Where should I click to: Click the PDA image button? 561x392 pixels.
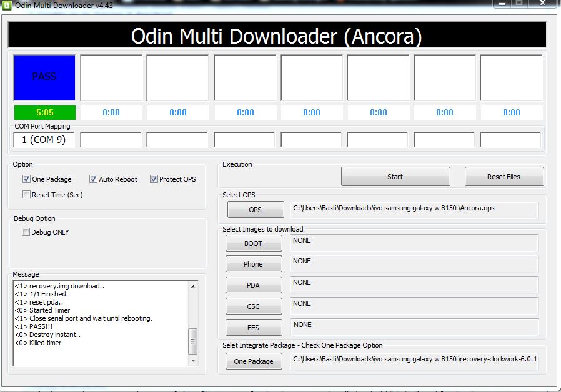tap(254, 285)
